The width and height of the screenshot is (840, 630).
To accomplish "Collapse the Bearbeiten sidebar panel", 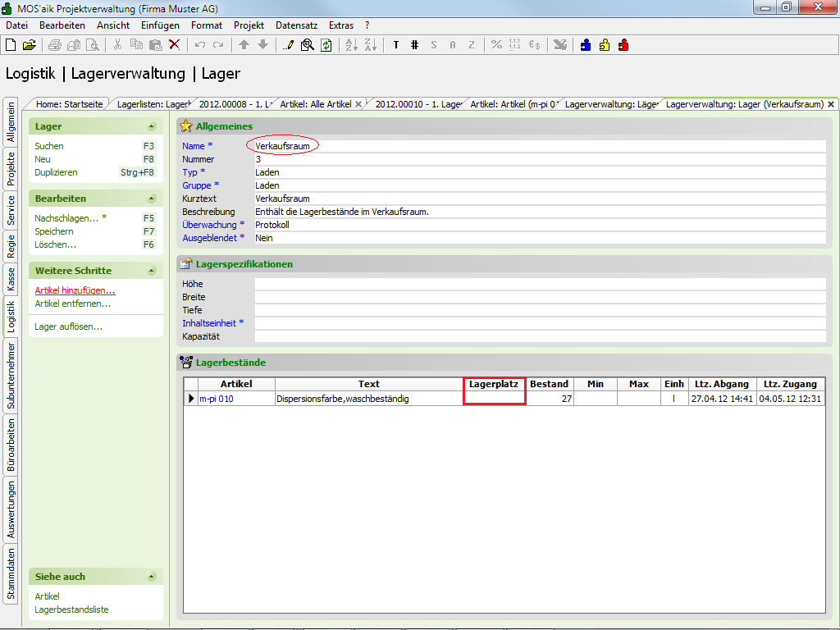I will click(x=151, y=199).
